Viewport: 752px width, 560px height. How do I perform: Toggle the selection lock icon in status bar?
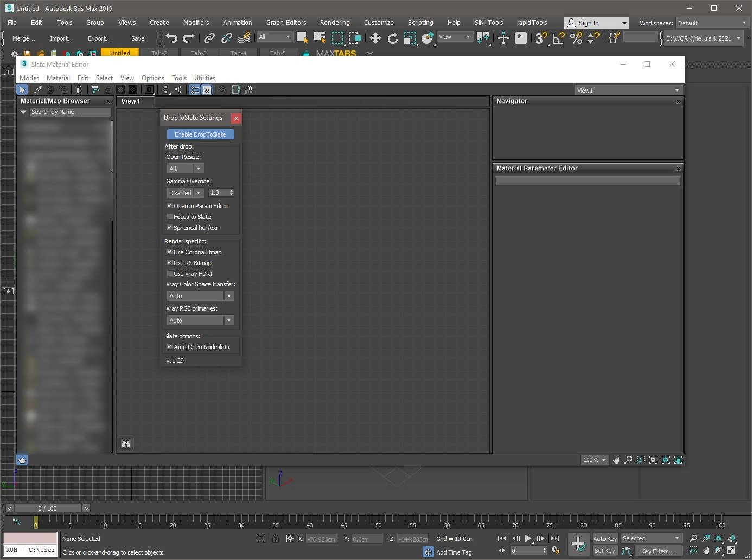276,538
